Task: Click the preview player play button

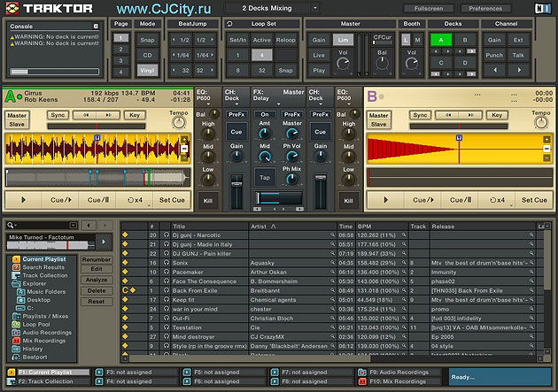Action: coord(105,242)
